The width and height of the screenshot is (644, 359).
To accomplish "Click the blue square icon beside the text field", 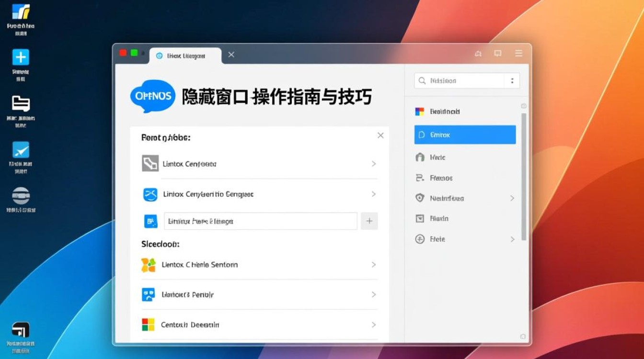I will point(151,221).
